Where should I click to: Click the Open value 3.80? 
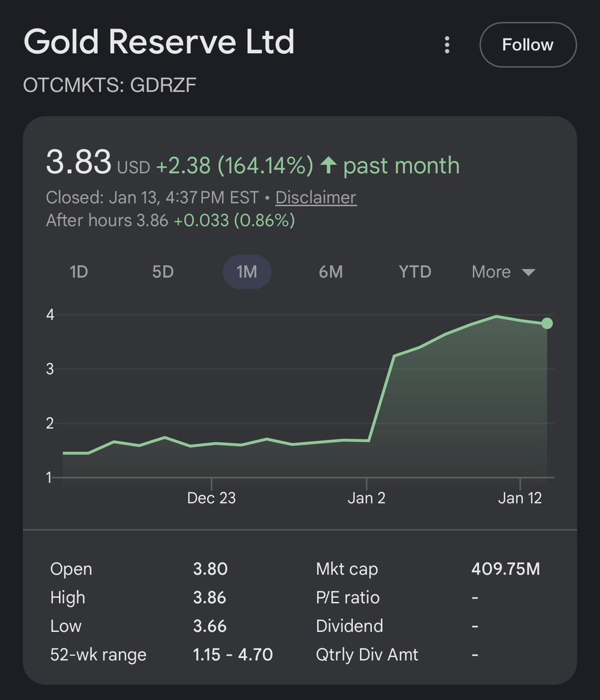click(210, 569)
